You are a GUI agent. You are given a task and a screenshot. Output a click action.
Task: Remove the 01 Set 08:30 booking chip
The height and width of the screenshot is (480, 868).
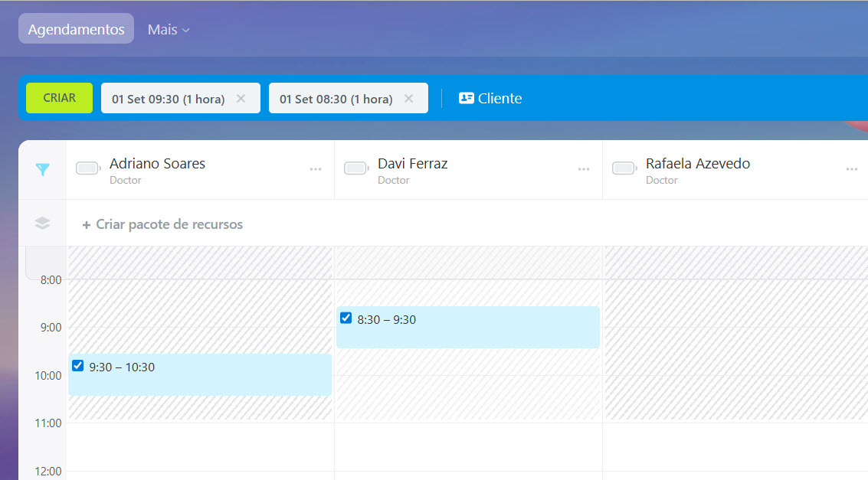pos(408,98)
